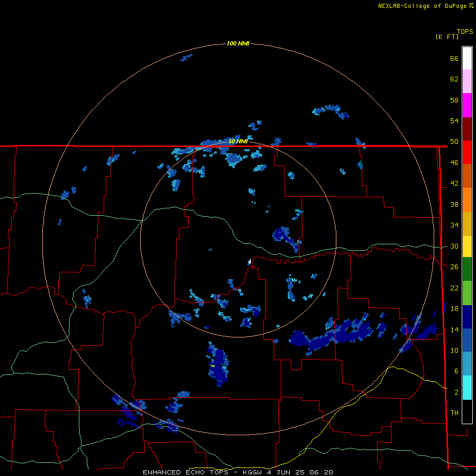The height and width of the screenshot is (476, 476).
Task: Click the gold legend swatch beside 34
Action: tap(467, 224)
